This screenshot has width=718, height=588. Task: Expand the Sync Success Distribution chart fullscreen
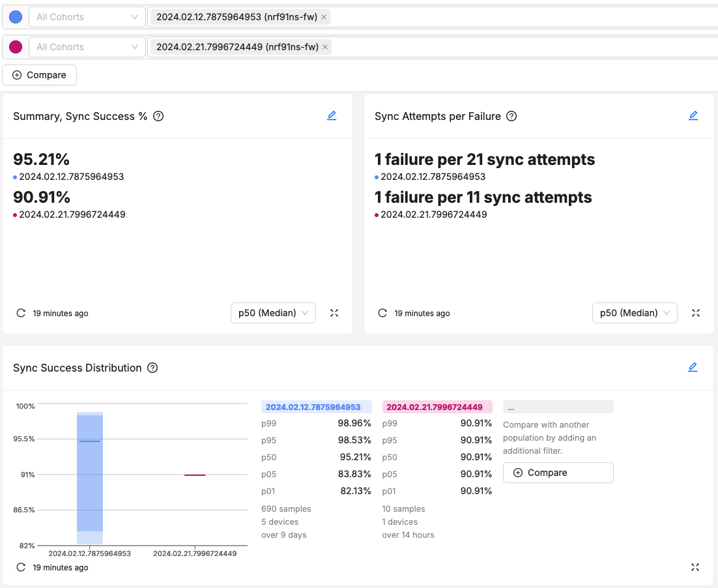[x=695, y=567]
